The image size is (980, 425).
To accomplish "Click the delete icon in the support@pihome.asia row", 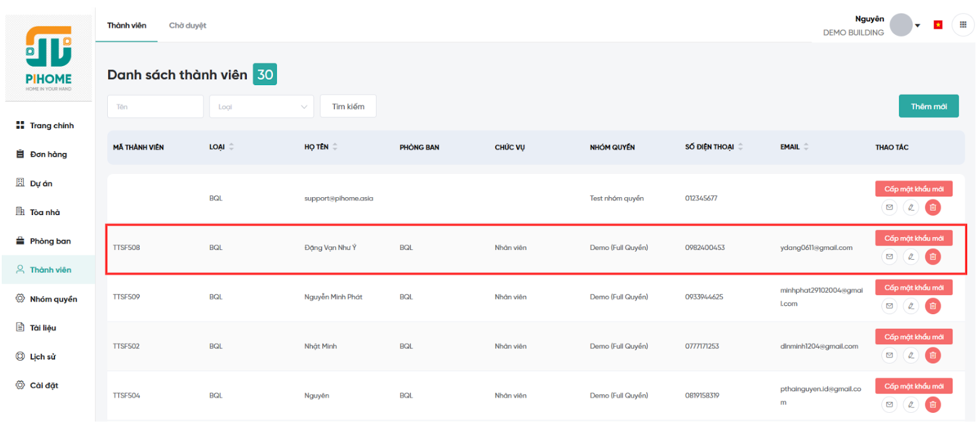I will (x=932, y=208).
